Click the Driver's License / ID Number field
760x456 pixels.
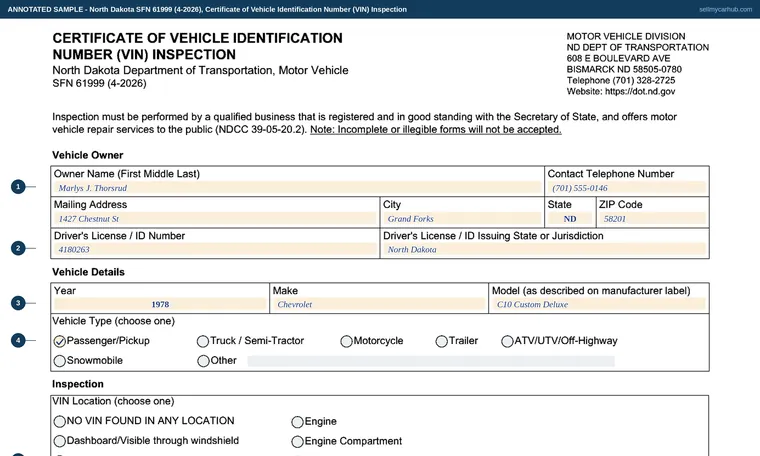(x=215, y=250)
